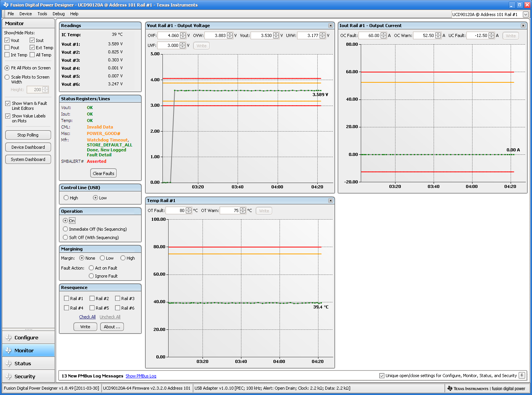This screenshot has width=532, height=395.
Task: Click the Stop Polling button
Action: point(28,135)
